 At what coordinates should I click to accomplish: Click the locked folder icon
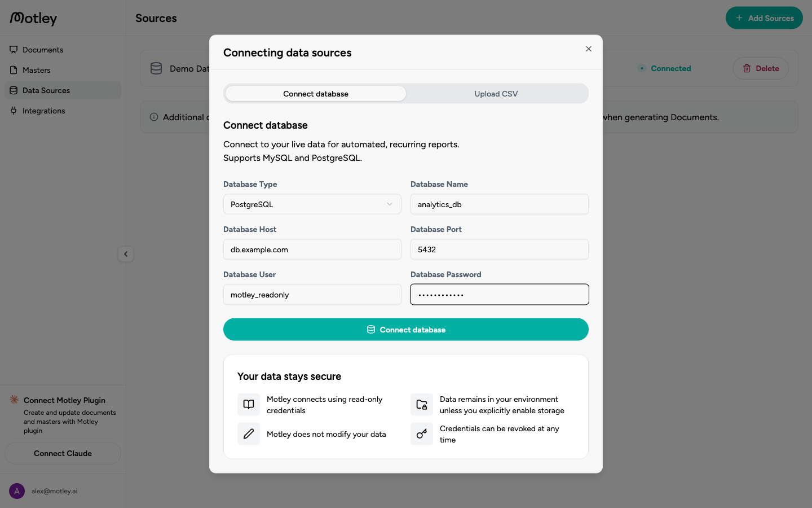click(422, 405)
